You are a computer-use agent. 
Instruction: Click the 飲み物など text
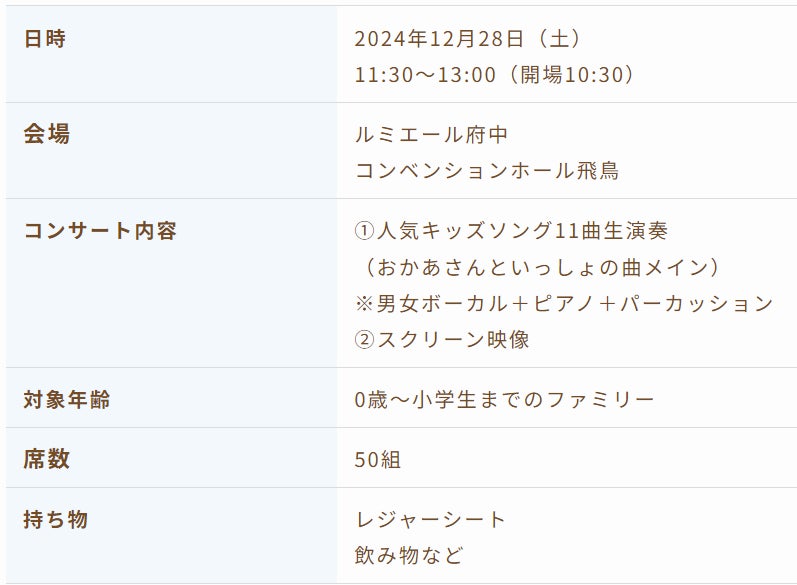click(x=409, y=555)
